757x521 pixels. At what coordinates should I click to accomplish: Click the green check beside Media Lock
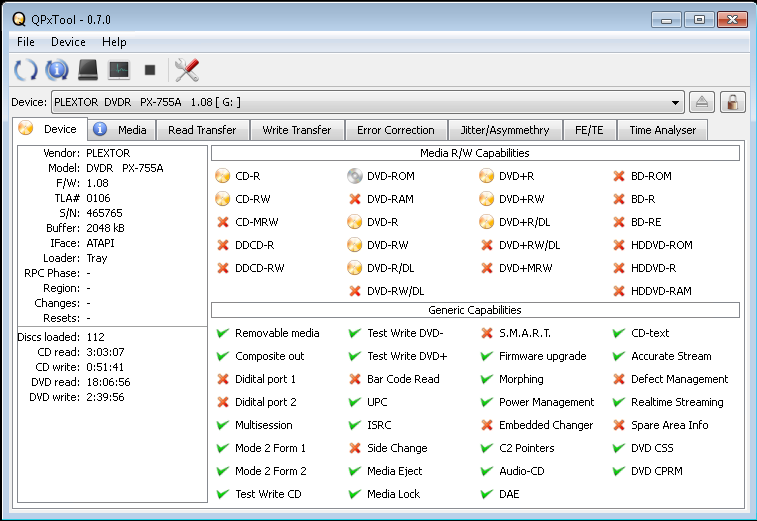point(355,494)
